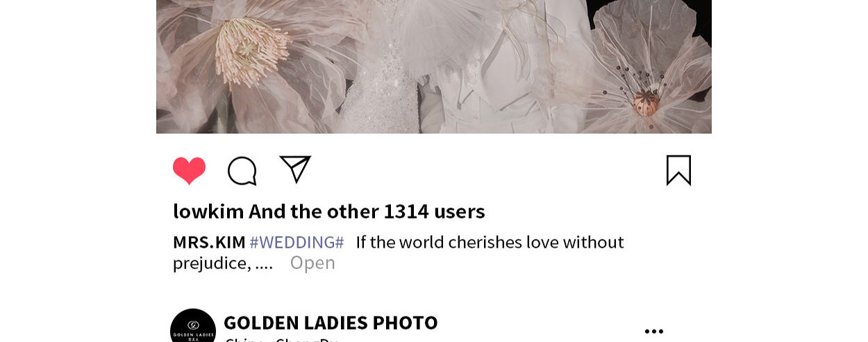Open the MRS.KIM profile from the caption
This screenshot has height=342, width=868.
click(209, 242)
